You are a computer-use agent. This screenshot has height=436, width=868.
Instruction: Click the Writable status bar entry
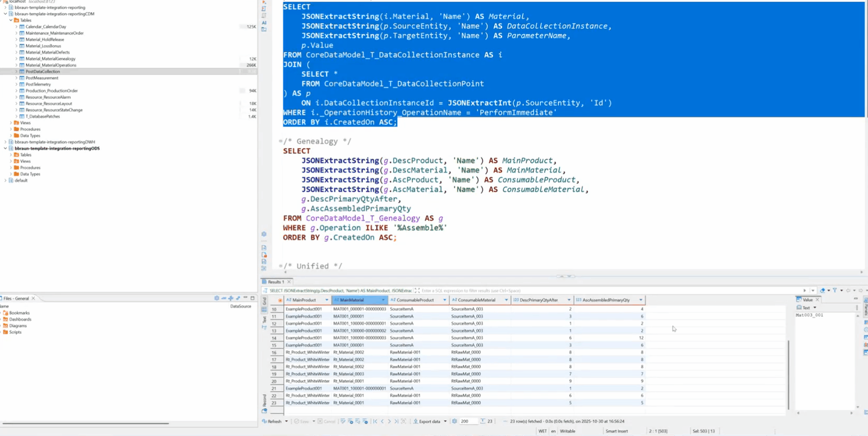tap(568, 431)
